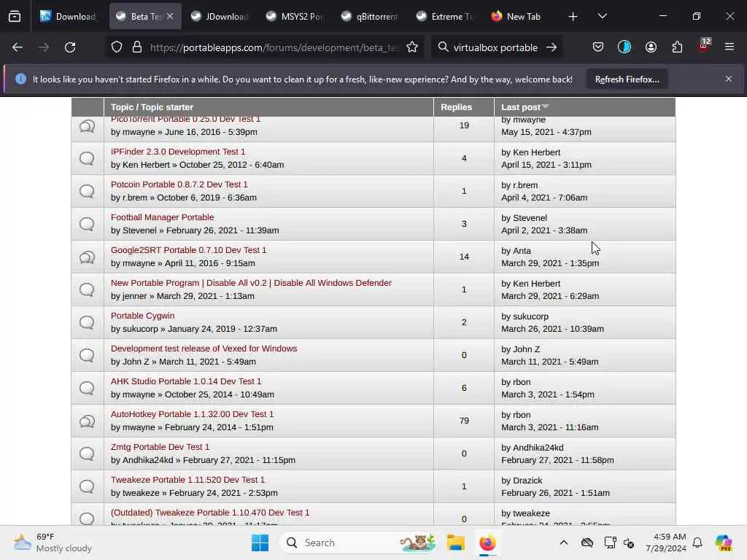List all tabs dropdown chevron
This screenshot has width=747, height=560.
(602, 16)
